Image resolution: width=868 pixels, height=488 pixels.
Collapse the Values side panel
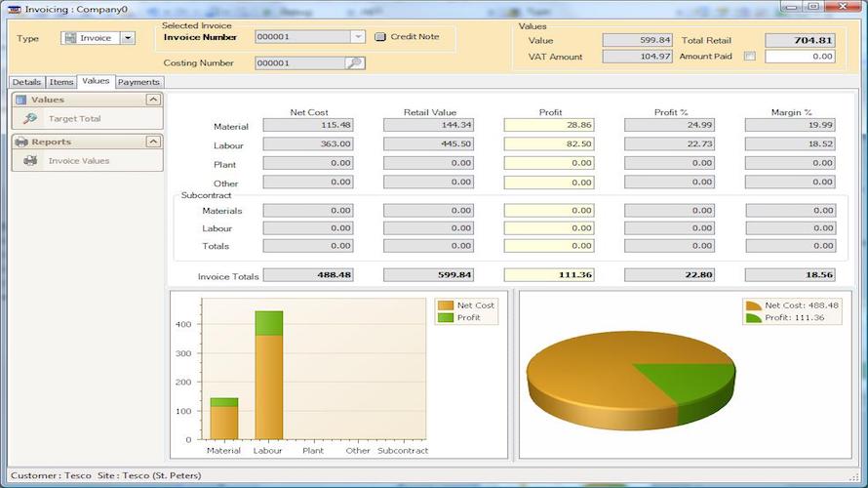pos(153,100)
